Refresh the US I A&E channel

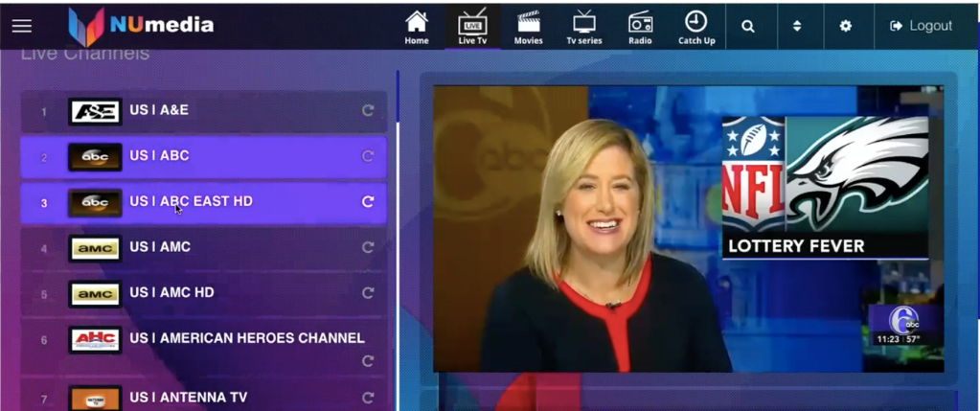368,110
